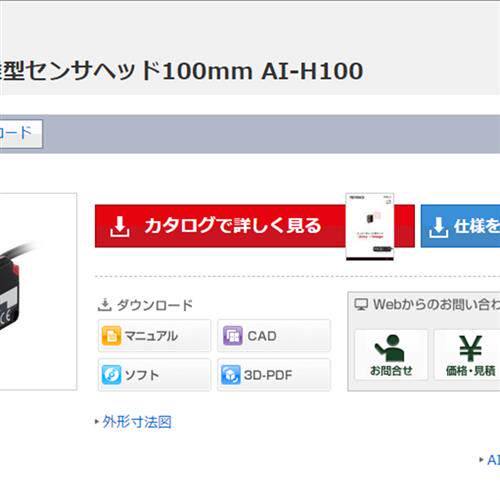Click the blue software disc icon
The height and width of the screenshot is (500, 500).
(111, 375)
